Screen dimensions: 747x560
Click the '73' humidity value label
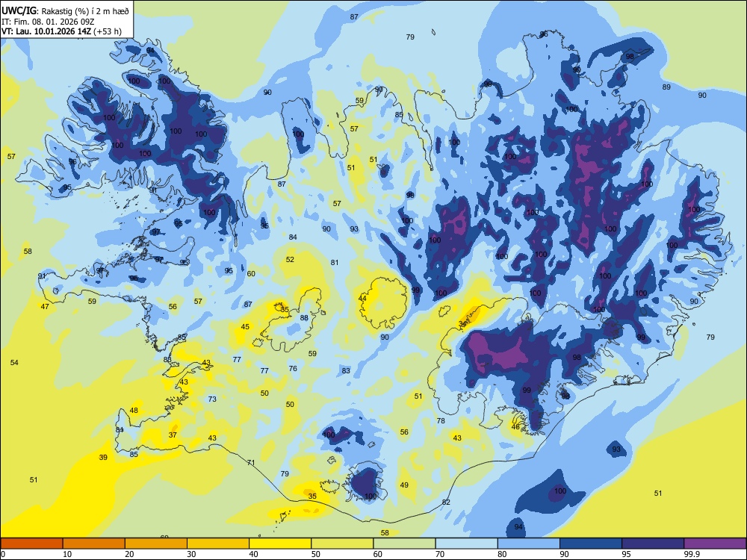tap(212, 399)
